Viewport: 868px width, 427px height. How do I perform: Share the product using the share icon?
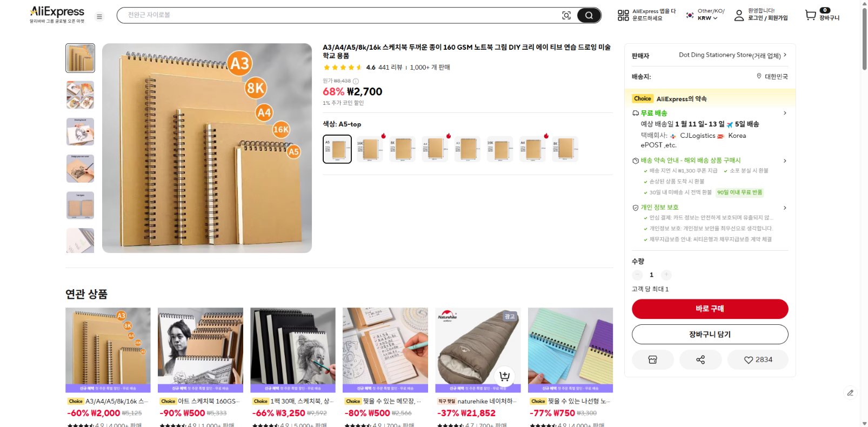(700, 359)
